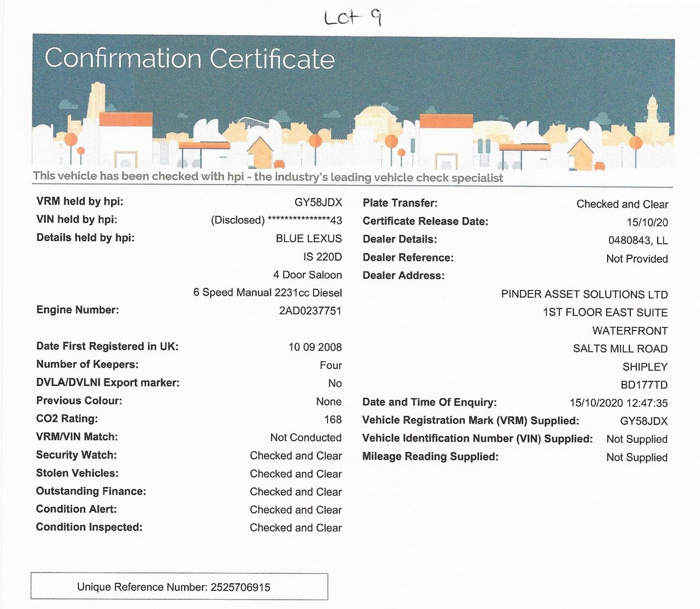Click the 'Date and Time Of Enquiry:' label
This screenshot has width=700, height=609.
click(429, 402)
